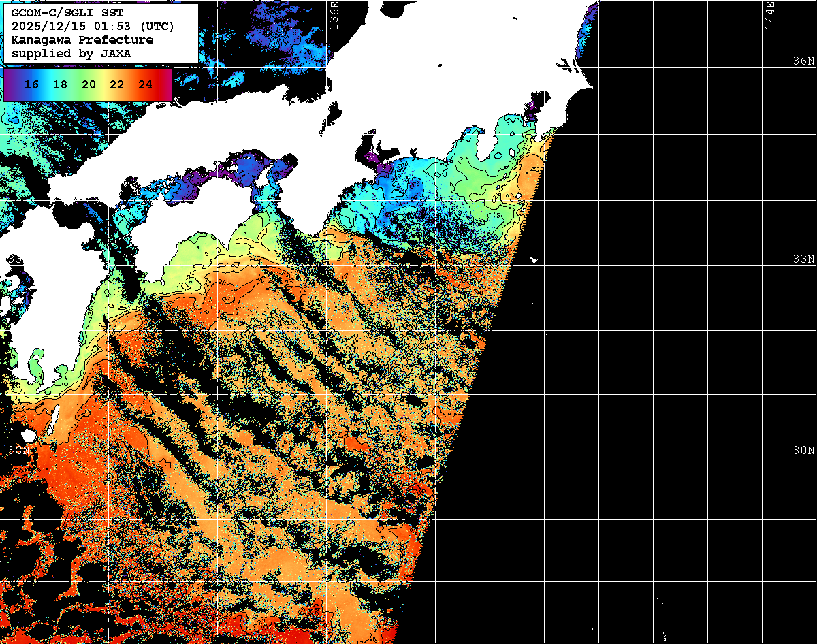Select the 36N latitude label
The height and width of the screenshot is (644, 817).
click(803, 61)
